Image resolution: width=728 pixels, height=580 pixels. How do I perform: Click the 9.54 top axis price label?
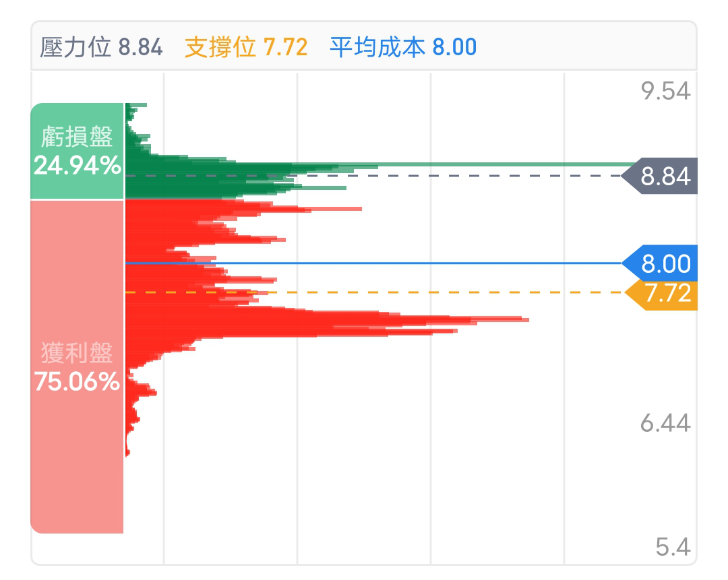665,91
